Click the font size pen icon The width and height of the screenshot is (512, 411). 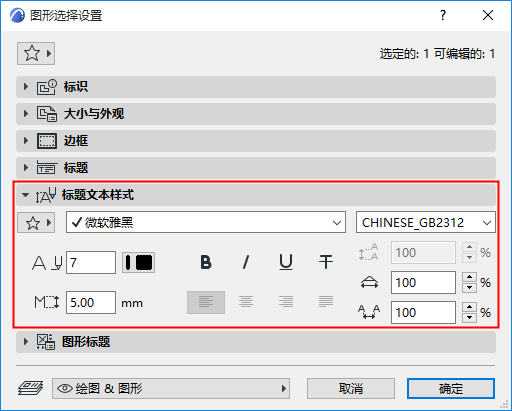pos(47,263)
